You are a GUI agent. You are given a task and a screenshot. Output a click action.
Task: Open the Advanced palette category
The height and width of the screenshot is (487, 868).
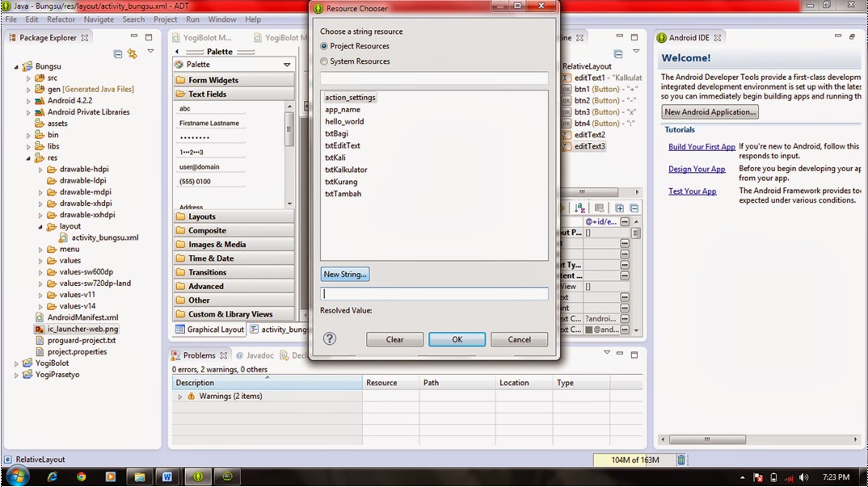coord(234,286)
